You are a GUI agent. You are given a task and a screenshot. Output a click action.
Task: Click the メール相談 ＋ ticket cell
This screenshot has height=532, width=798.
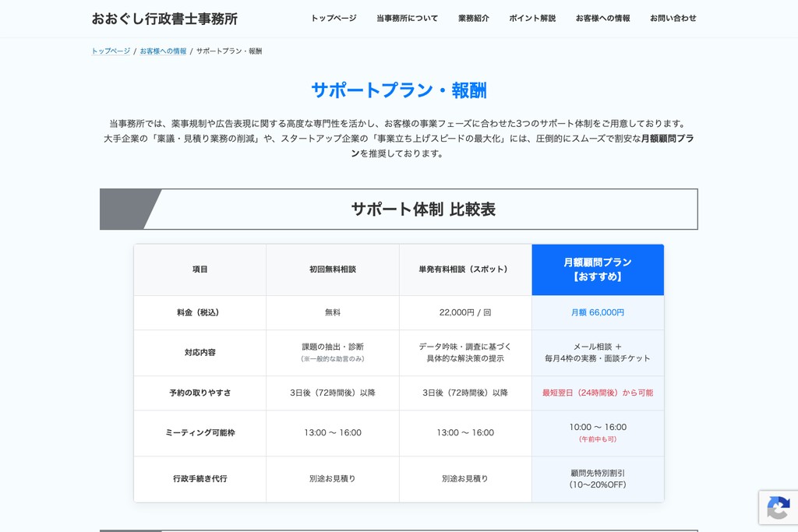click(x=598, y=353)
